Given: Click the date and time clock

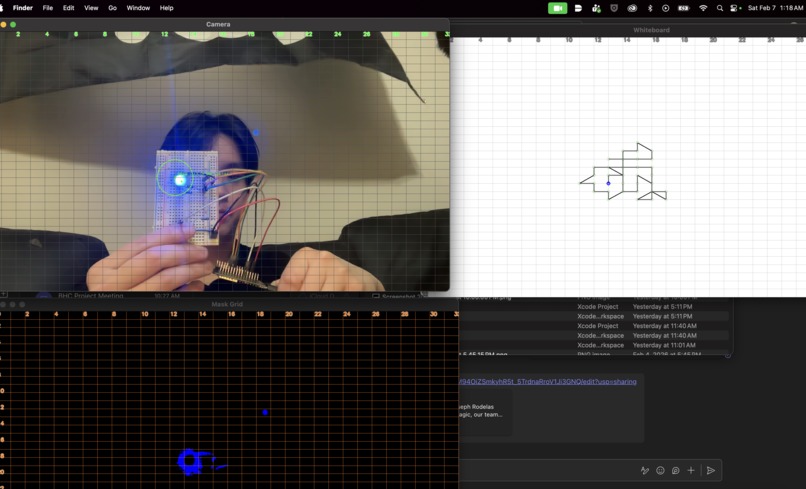Looking at the screenshot, I should [x=775, y=8].
